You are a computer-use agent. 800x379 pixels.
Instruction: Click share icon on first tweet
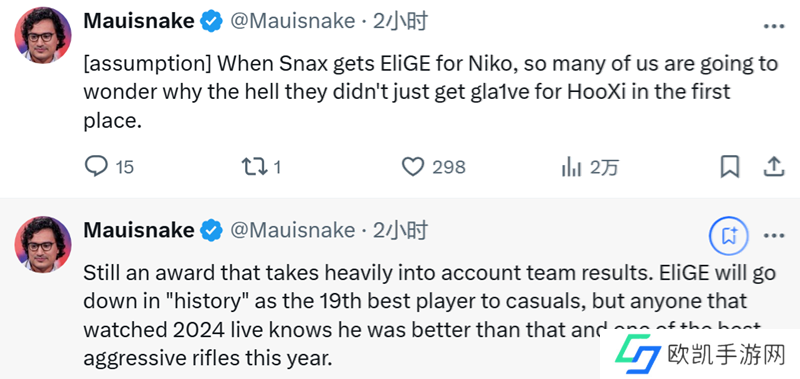pos(773,166)
